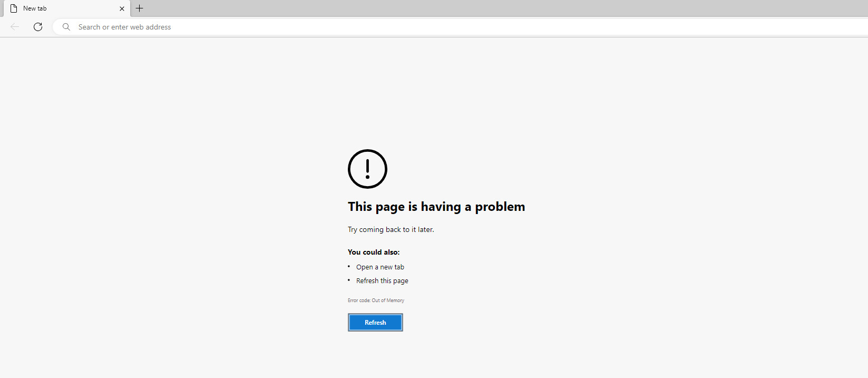This screenshot has height=378, width=868.
Task: Click the page icon on the New tab
Action: point(14,8)
